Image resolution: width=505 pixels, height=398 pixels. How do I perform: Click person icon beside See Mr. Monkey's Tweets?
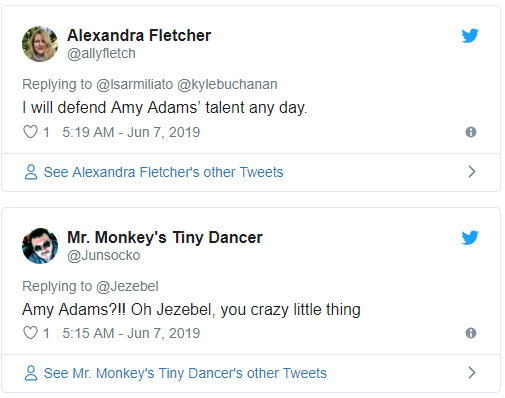coord(31,373)
